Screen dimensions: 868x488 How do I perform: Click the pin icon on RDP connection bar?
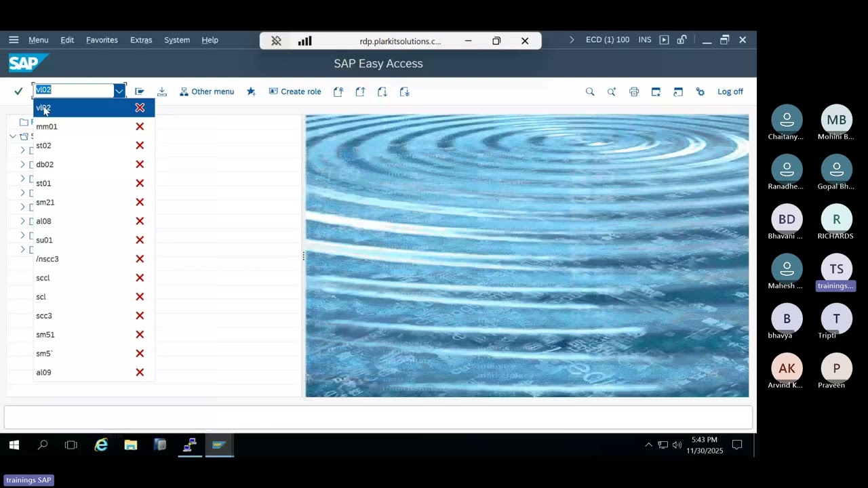[276, 41]
